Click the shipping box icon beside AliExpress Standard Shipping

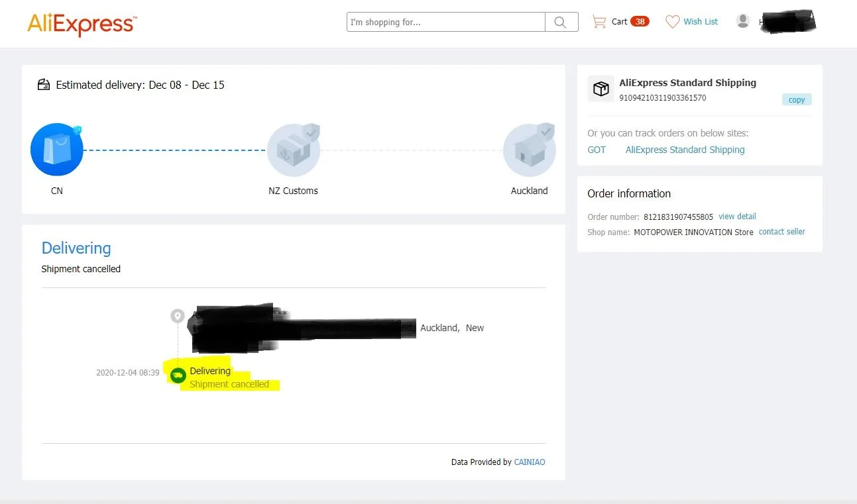tap(601, 89)
